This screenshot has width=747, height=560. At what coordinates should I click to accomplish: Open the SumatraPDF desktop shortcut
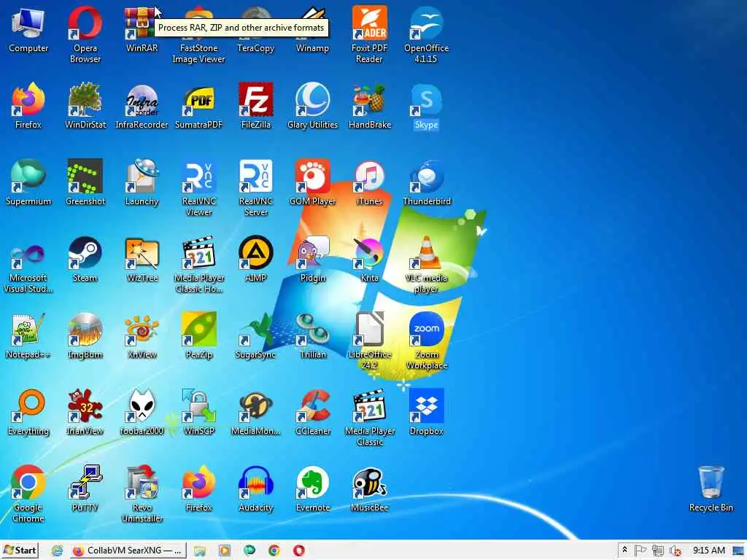pyautogui.click(x=198, y=106)
